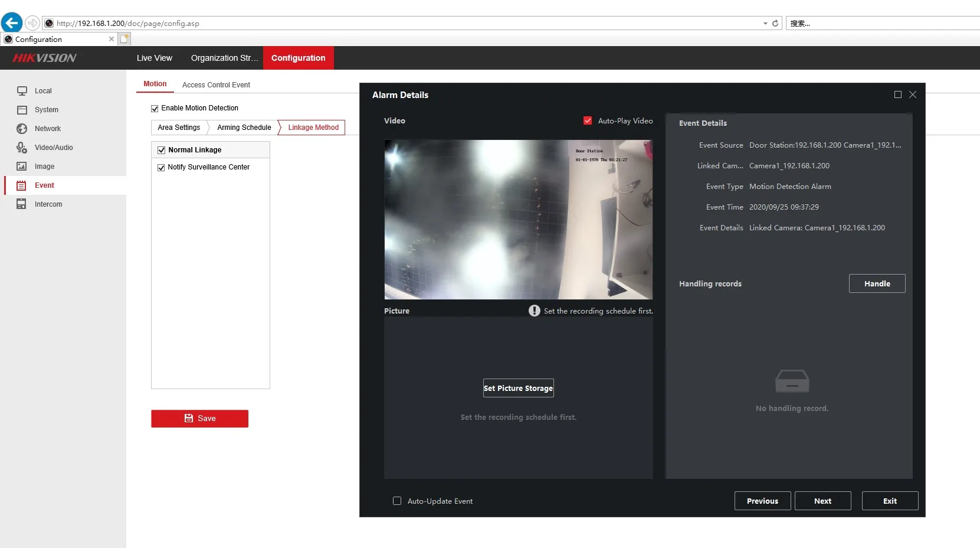This screenshot has height=548, width=980.
Task: Select the Intercom sidebar icon
Action: click(x=22, y=204)
